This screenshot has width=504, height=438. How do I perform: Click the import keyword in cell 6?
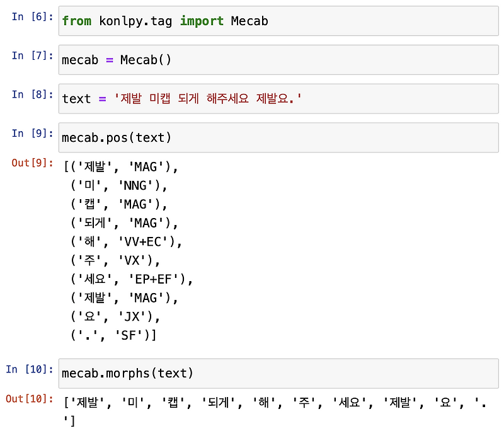pos(202,21)
